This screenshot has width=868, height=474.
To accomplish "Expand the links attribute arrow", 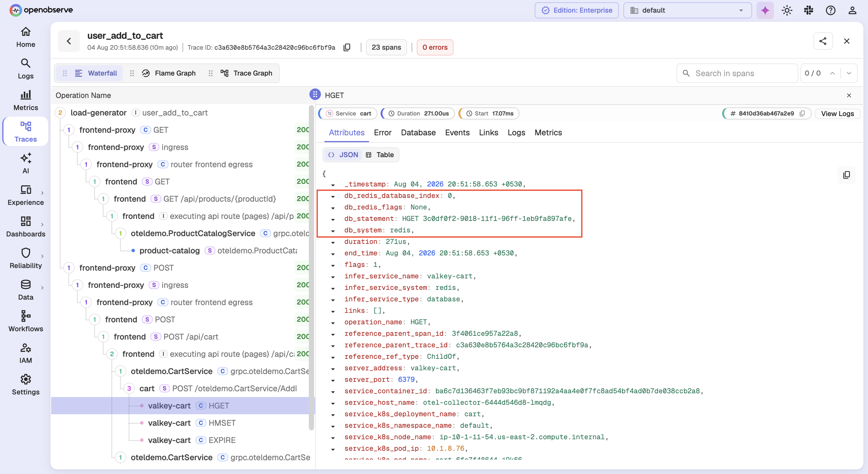I will tap(333, 311).
